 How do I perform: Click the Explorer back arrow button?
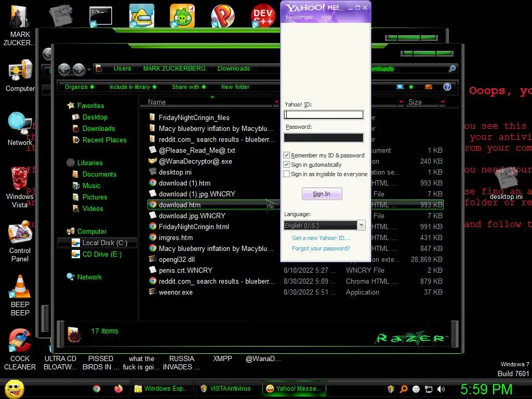tap(64, 69)
